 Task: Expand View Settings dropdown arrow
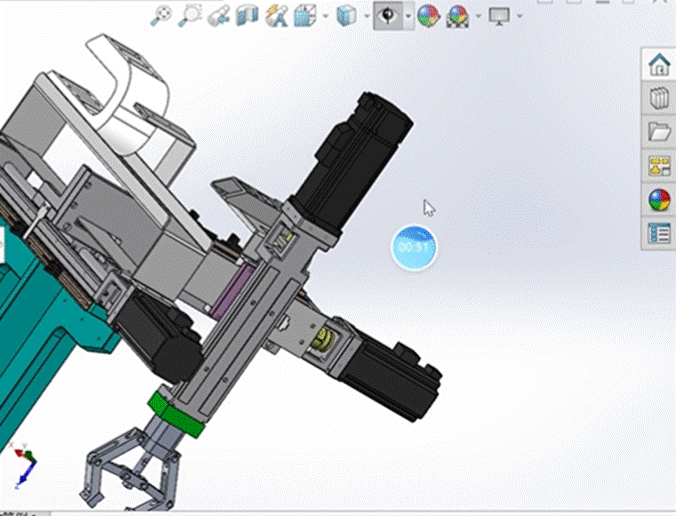click(520, 16)
